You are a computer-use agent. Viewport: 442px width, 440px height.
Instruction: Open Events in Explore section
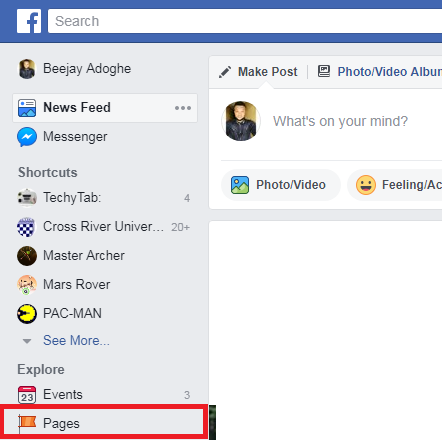pos(63,395)
